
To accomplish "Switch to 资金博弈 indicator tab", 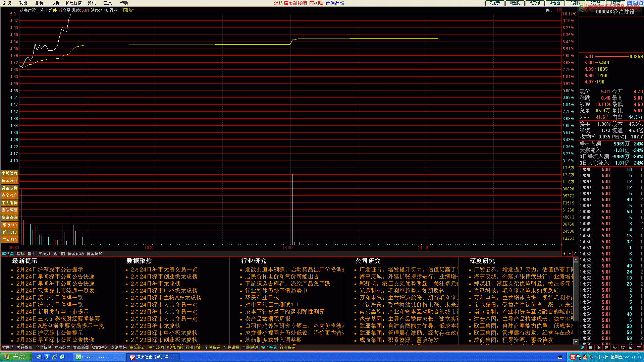I will (x=94, y=254).
